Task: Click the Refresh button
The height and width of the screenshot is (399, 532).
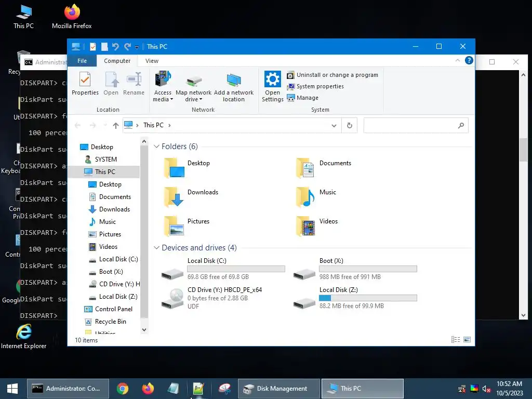Action: pyautogui.click(x=350, y=126)
